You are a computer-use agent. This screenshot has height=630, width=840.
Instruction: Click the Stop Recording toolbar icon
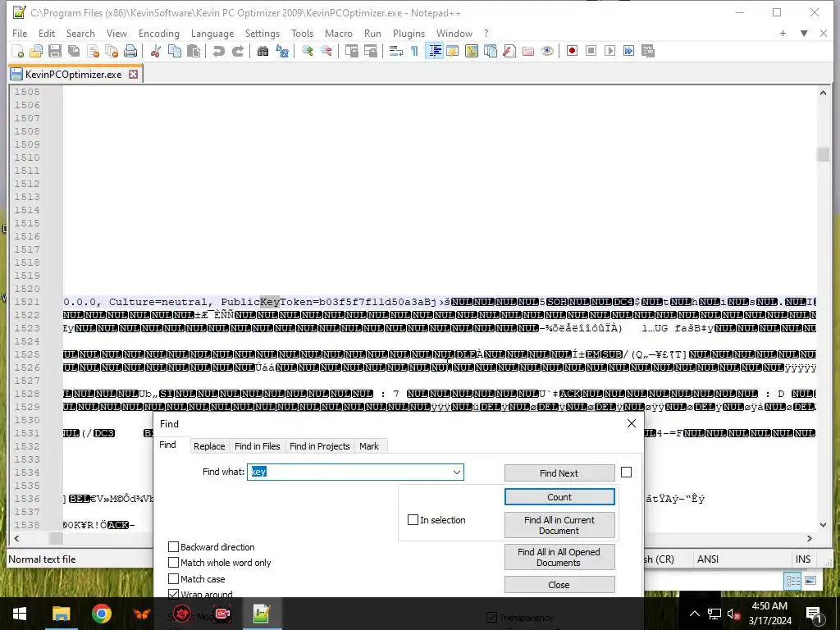coord(591,51)
